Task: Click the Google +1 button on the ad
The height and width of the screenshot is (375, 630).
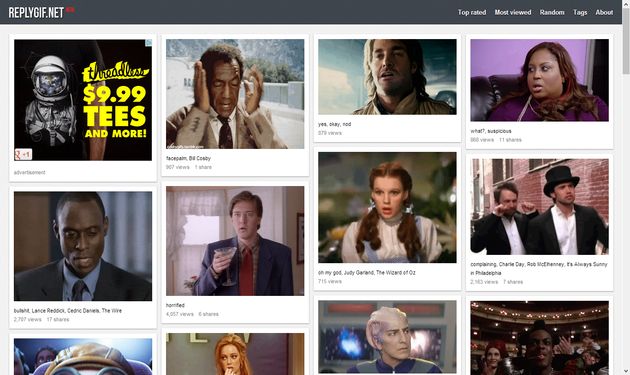Action: (23, 154)
